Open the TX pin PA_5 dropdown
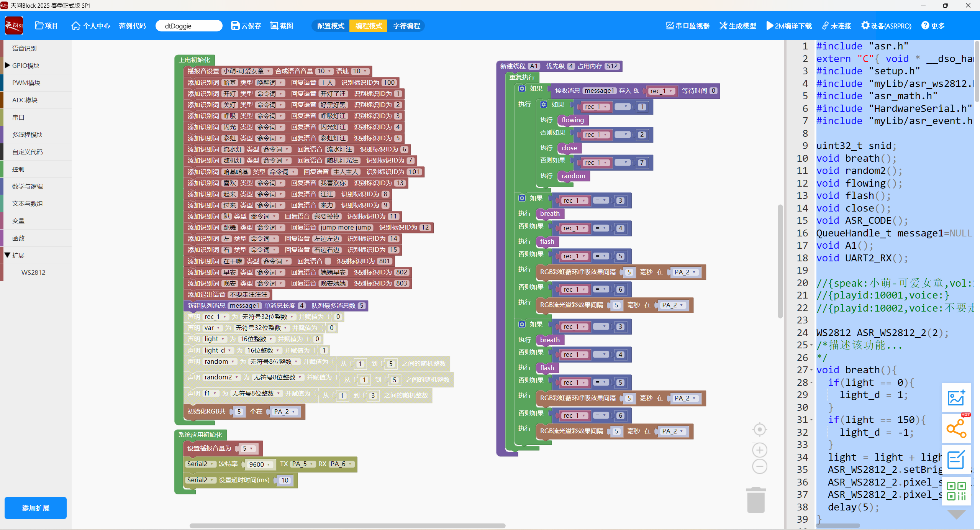Screen dimensions: 980x530 click(303, 464)
